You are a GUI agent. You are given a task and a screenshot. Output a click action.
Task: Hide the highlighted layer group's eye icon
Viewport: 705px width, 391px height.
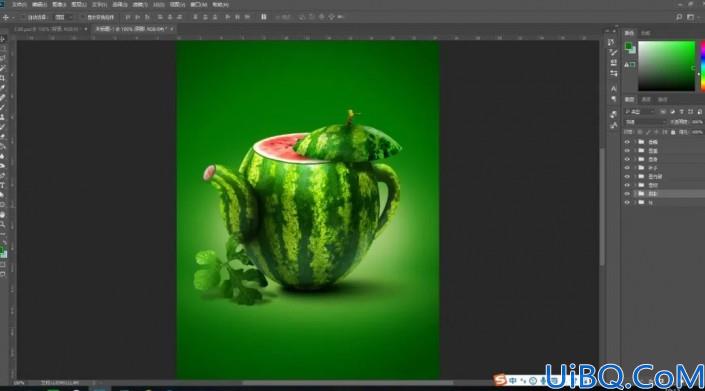pos(627,194)
